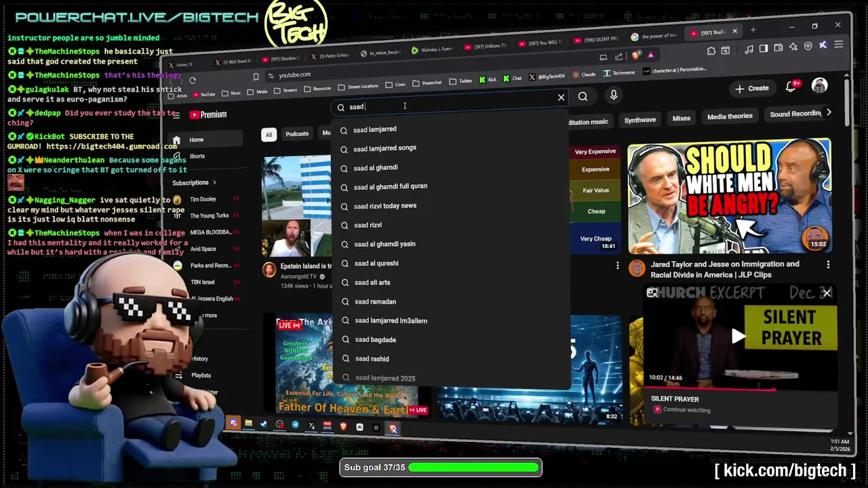Start voice search with the microphone icon
Viewport: 868px width, 488px height.
tap(613, 96)
